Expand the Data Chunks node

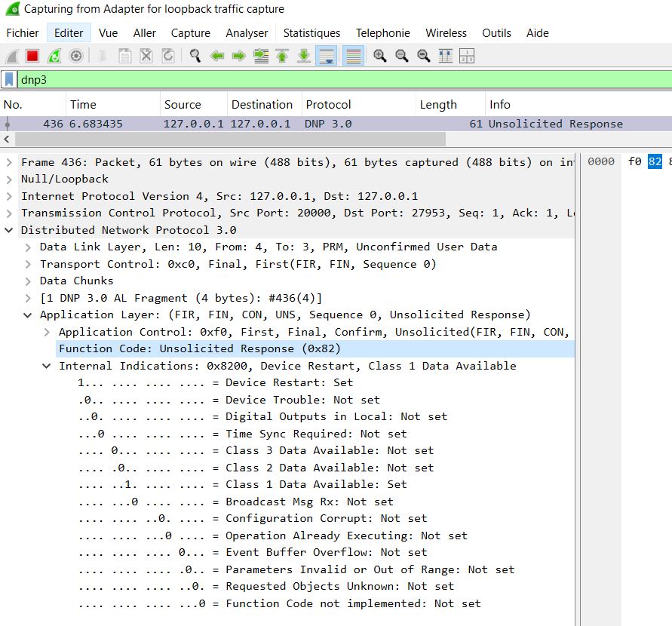(28, 281)
